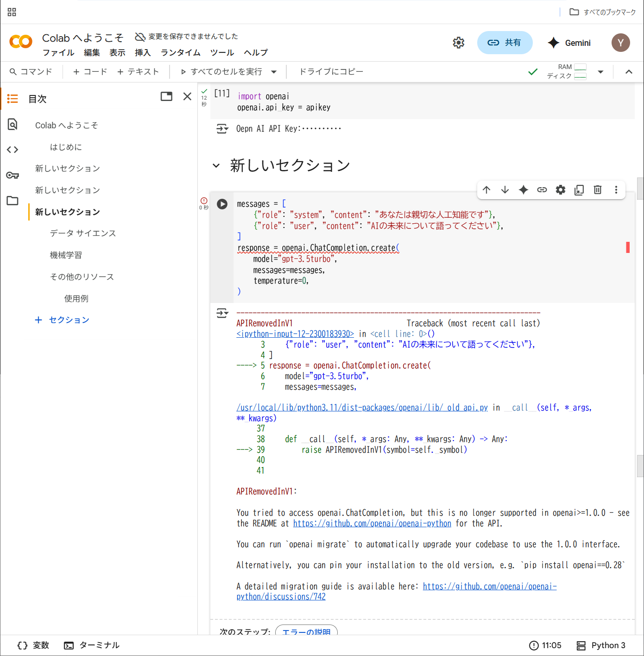Move cell up with arrow icon
Screen dimensions: 644x656
[486, 190]
